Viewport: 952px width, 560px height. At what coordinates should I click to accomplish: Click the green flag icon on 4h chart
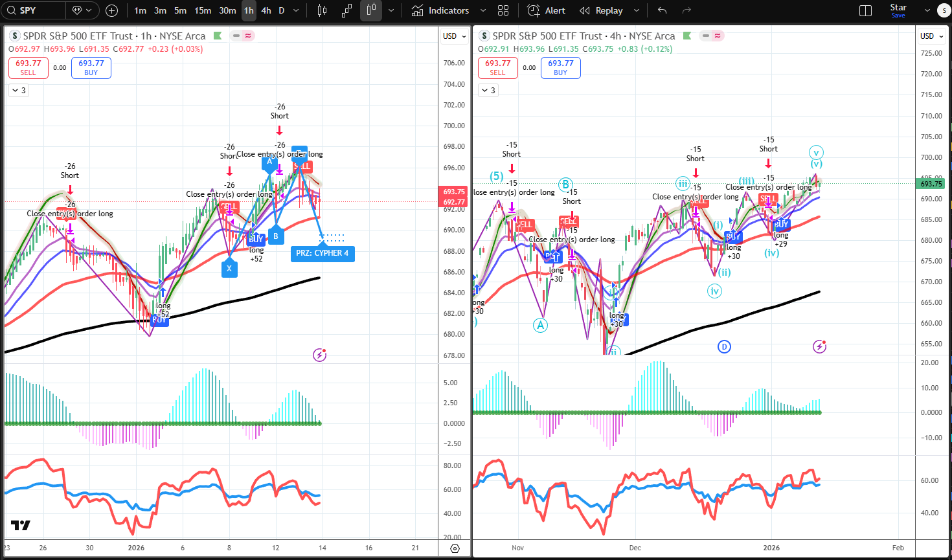pyautogui.click(x=687, y=36)
